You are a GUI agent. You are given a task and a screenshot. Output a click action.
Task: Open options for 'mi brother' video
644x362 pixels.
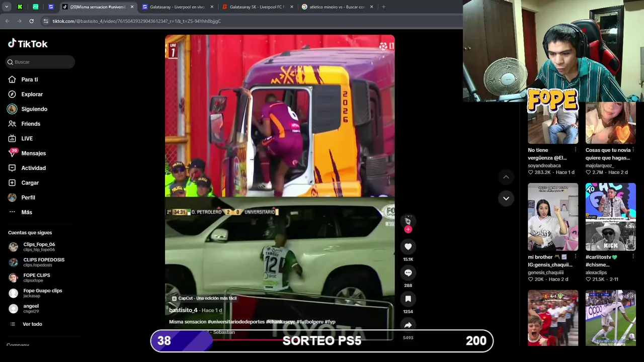[x=576, y=257]
